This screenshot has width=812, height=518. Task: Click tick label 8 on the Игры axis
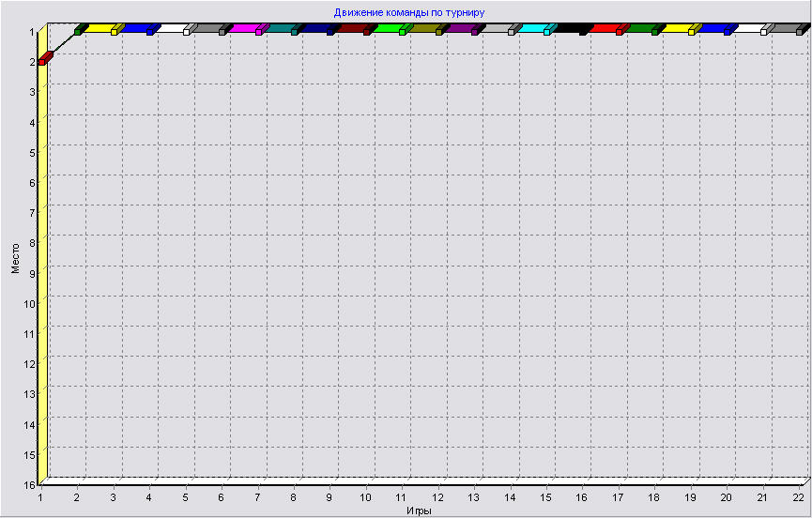tap(293, 497)
